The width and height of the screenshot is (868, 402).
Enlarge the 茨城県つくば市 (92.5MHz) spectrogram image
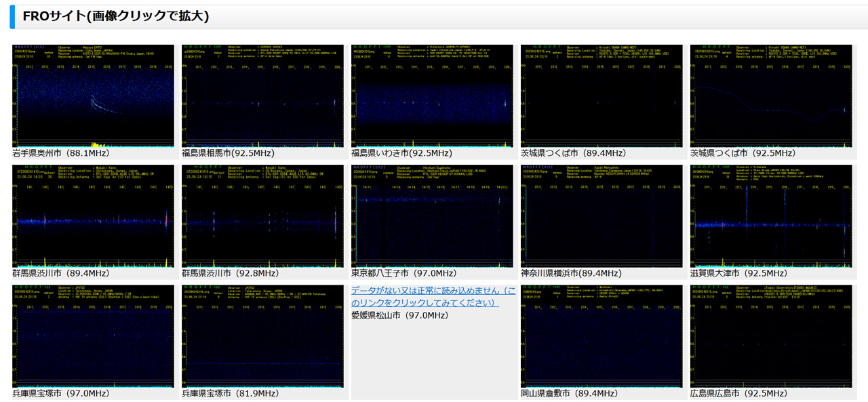coord(771,96)
